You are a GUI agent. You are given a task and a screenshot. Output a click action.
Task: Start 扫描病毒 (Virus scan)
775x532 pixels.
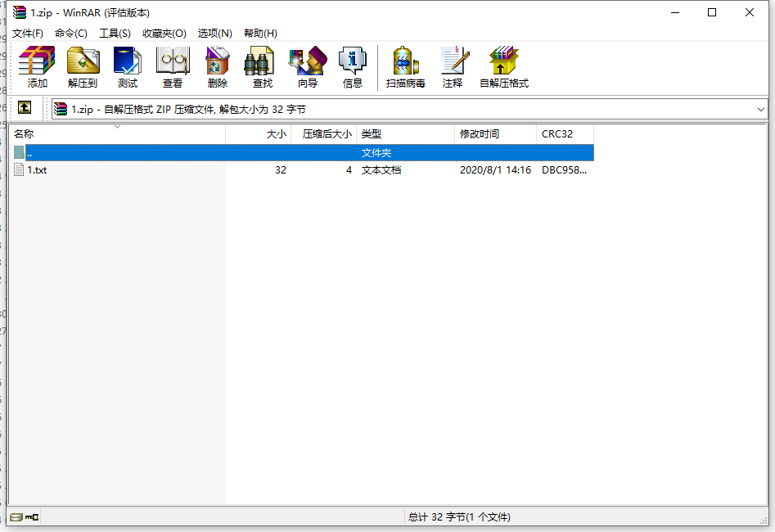point(406,67)
